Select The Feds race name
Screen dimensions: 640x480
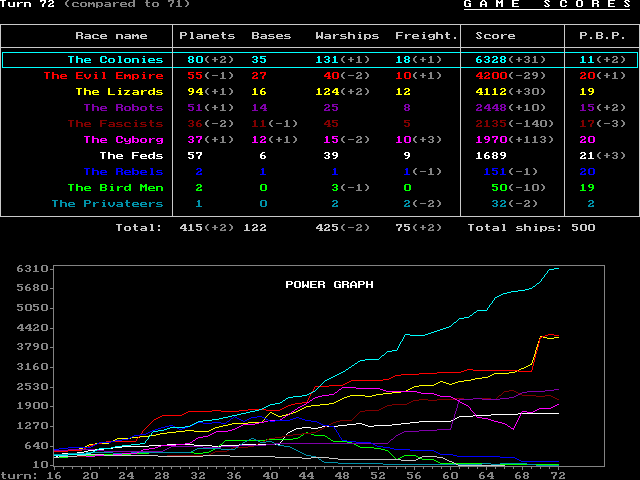click(131, 156)
